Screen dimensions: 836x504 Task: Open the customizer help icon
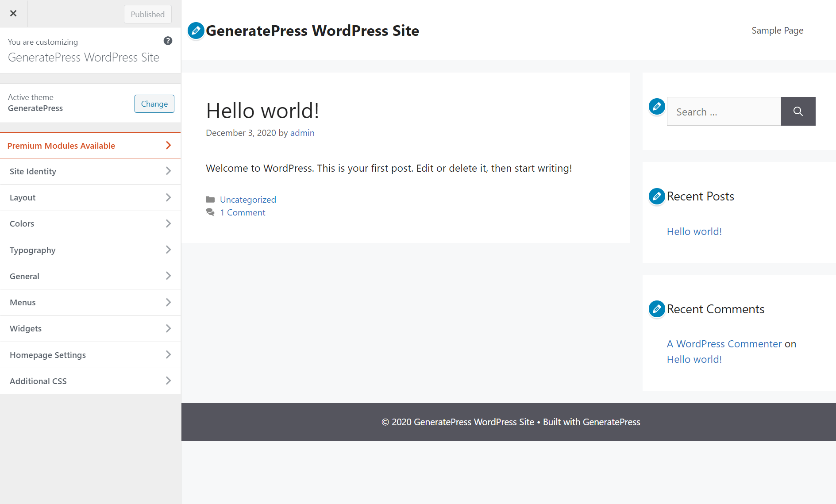point(168,41)
